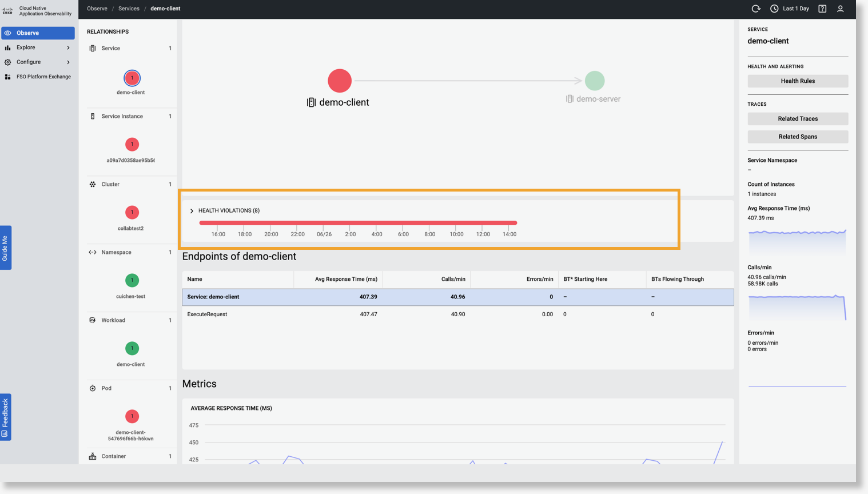Click the Namespace relationship icon
This screenshot has width=868, height=494.
point(93,253)
